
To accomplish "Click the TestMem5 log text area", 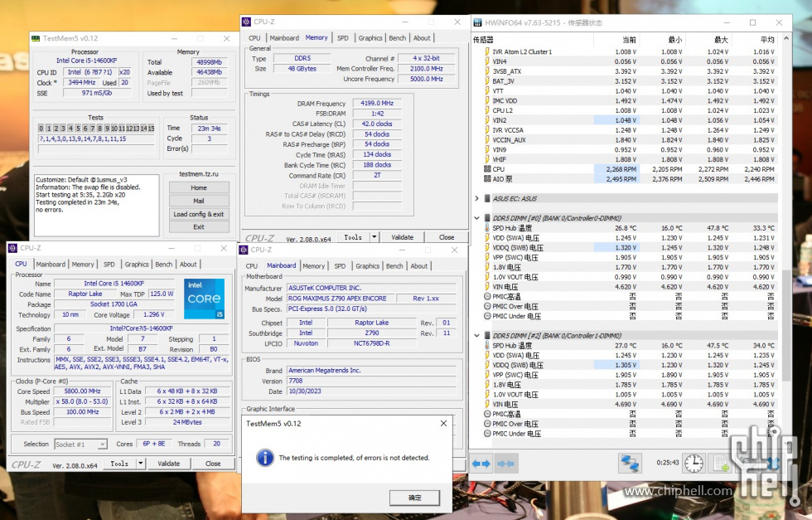I will click(96, 205).
